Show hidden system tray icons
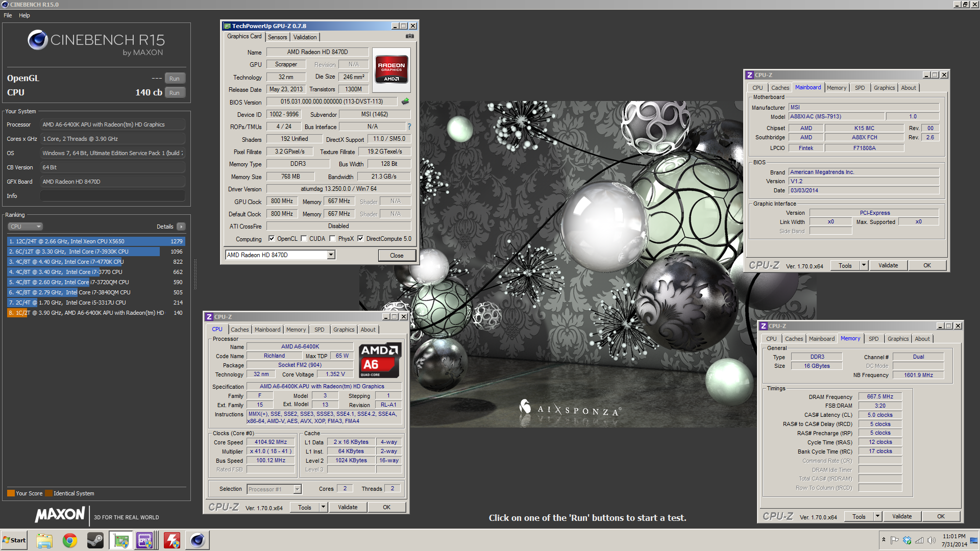Image resolution: width=980 pixels, height=551 pixels. pos(884,540)
